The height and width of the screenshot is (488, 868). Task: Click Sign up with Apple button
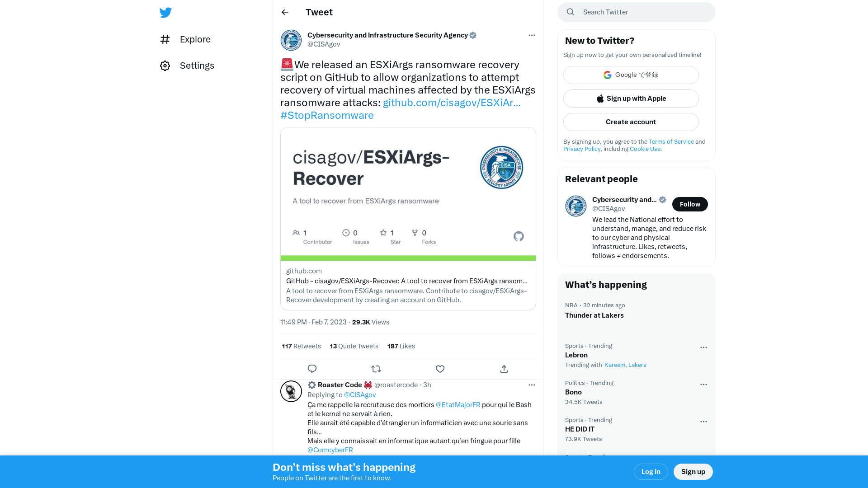coord(631,99)
